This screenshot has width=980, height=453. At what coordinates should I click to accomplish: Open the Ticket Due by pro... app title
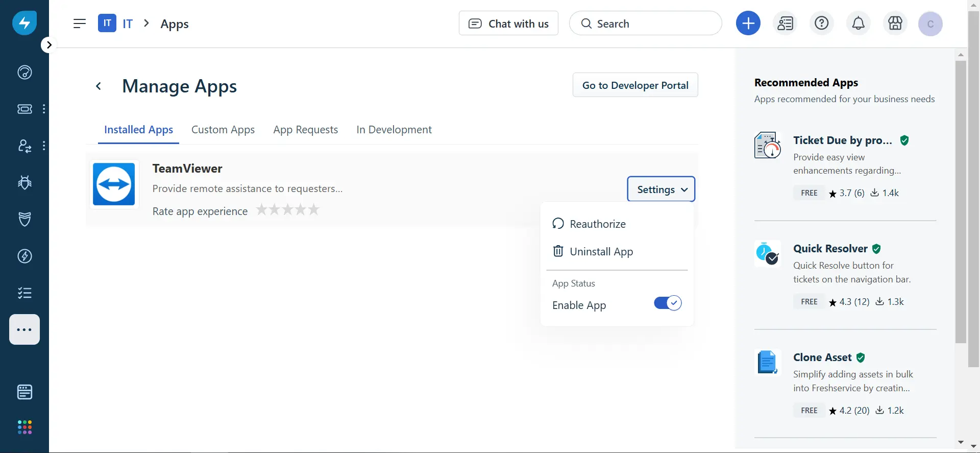point(843,140)
